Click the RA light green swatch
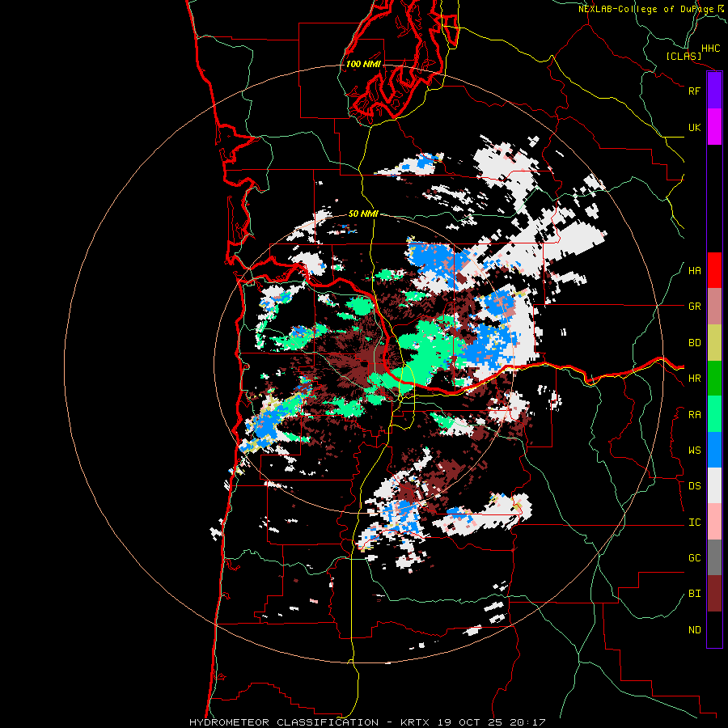Image resolution: width=728 pixels, height=728 pixels. click(714, 414)
